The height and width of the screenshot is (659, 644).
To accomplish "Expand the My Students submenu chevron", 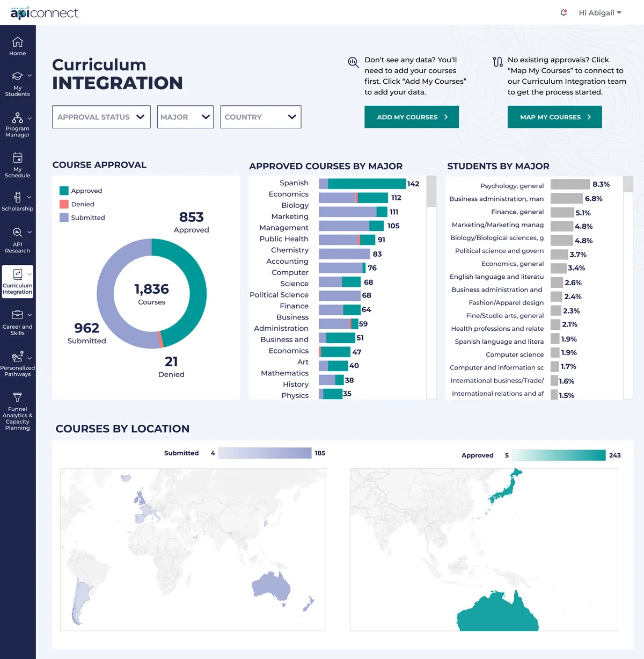I will point(30,76).
